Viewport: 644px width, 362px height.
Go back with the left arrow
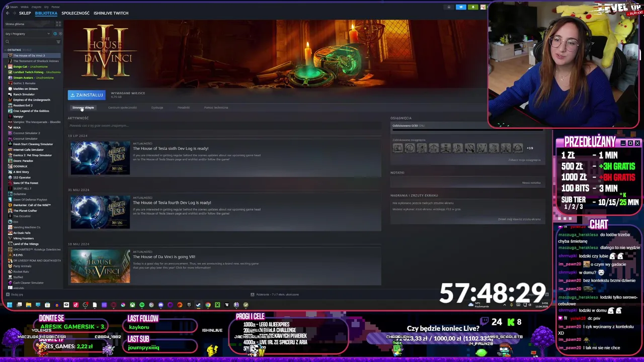(x=7, y=13)
